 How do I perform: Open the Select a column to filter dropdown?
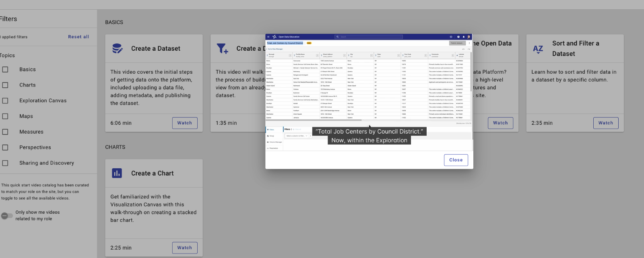(297, 136)
